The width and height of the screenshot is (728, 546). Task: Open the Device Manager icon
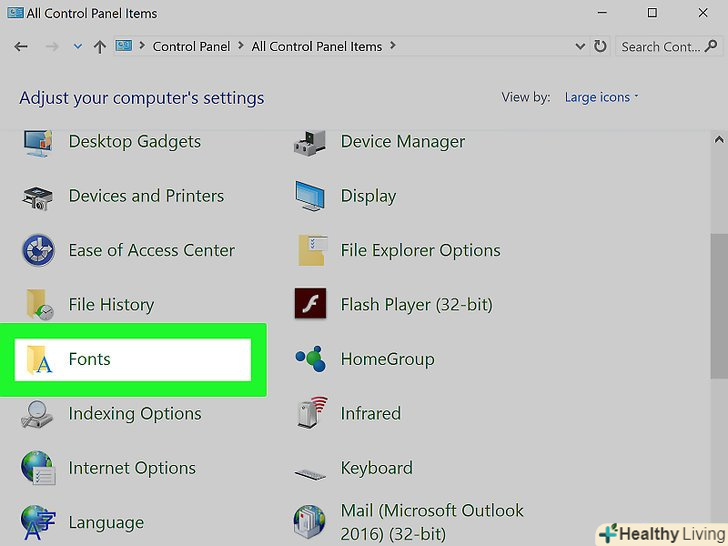[311, 143]
